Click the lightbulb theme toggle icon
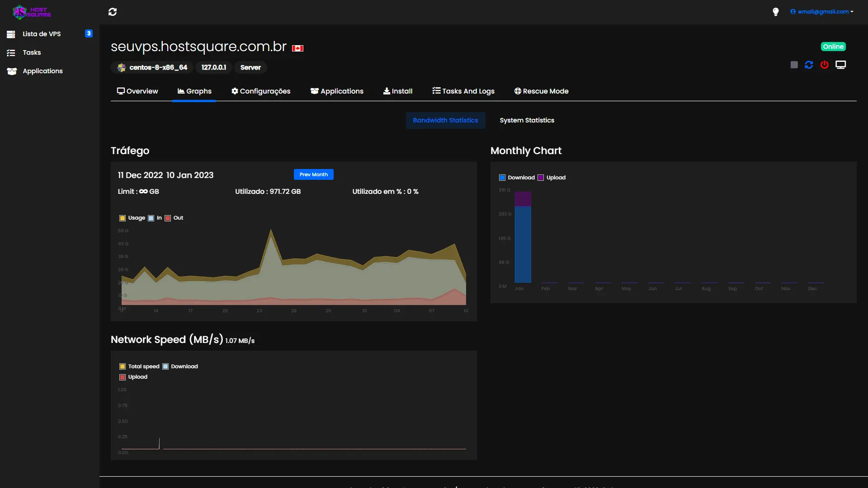868x488 pixels. coord(776,12)
